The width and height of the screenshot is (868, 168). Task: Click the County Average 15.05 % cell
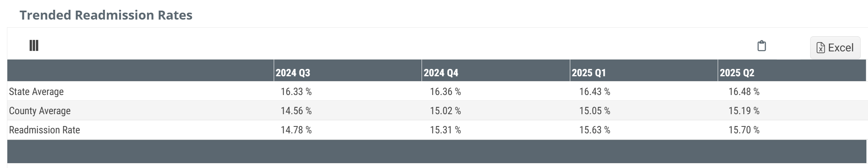point(595,111)
